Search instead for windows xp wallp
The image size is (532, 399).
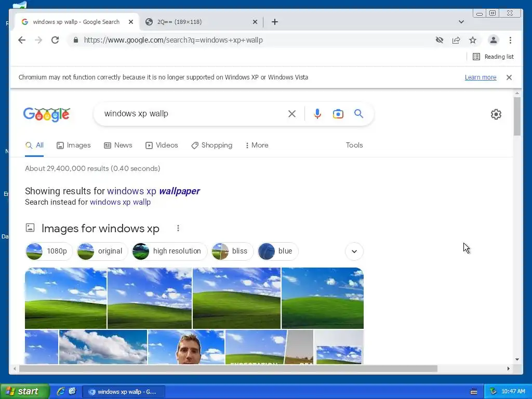tap(120, 202)
